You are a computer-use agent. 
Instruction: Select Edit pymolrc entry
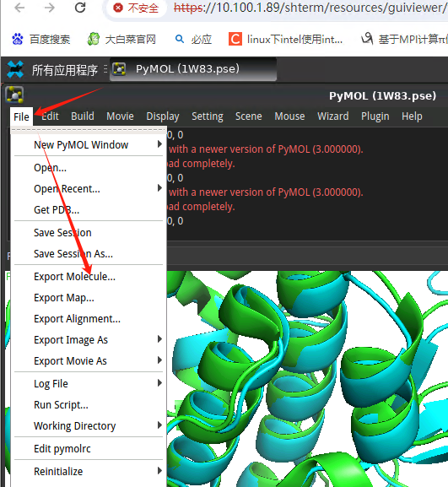point(89,448)
